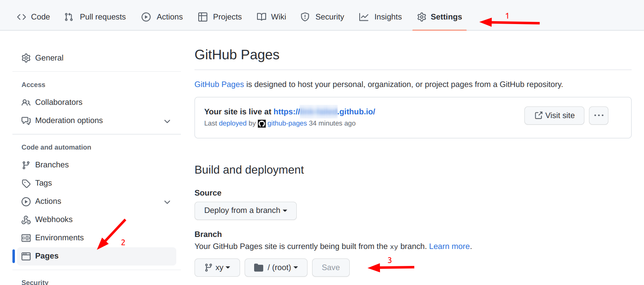The width and height of the screenshot is (644, 285).
Task: Click the 'GitHub Pages' page heading
Action: 237,55
